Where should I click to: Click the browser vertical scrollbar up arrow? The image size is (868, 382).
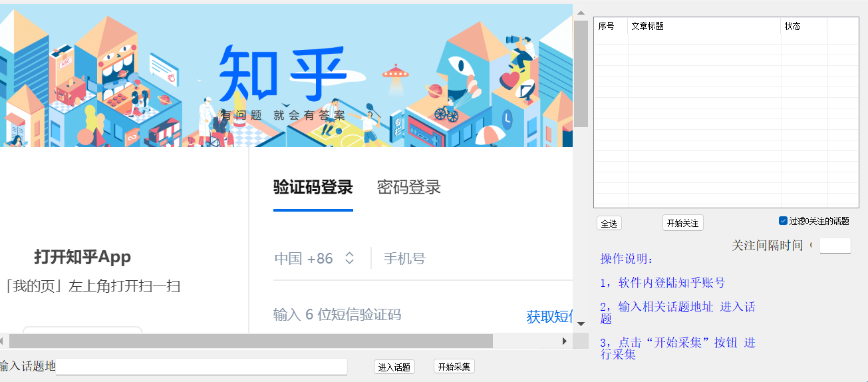(581, 13)
